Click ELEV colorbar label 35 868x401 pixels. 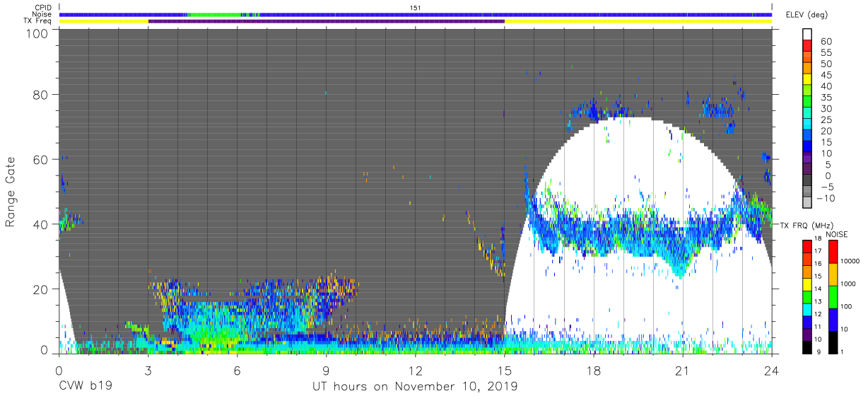(x=826, y=98)
